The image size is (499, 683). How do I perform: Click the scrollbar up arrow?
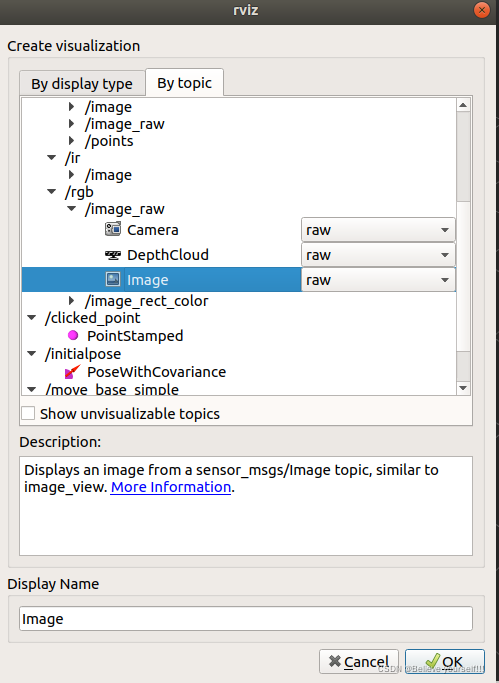[463, 105]
